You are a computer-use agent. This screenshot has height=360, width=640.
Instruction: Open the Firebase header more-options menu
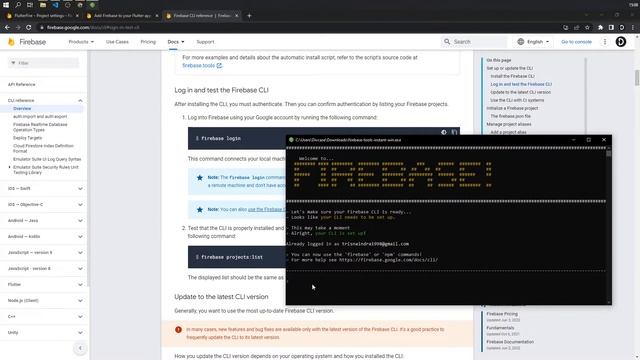coord(605,42)
